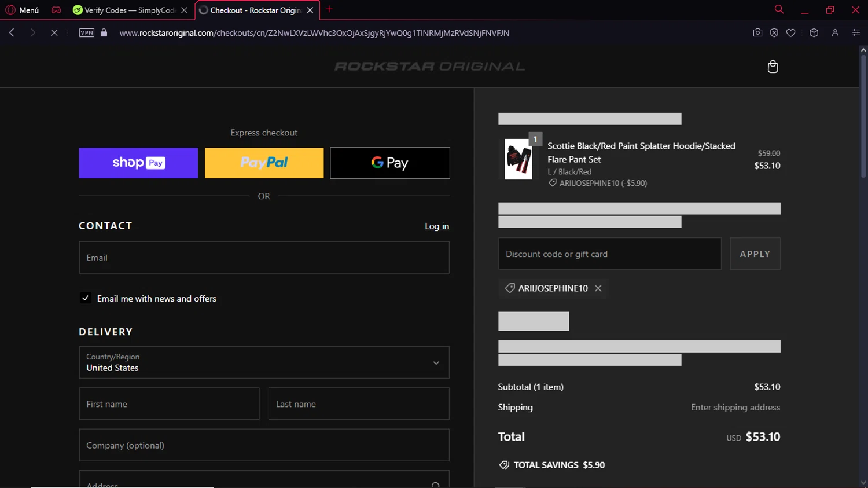Image resolution: width=868 pixels, height=488 pixels.
Task: Open the Opera Menú button
Action: pos(22,10)
